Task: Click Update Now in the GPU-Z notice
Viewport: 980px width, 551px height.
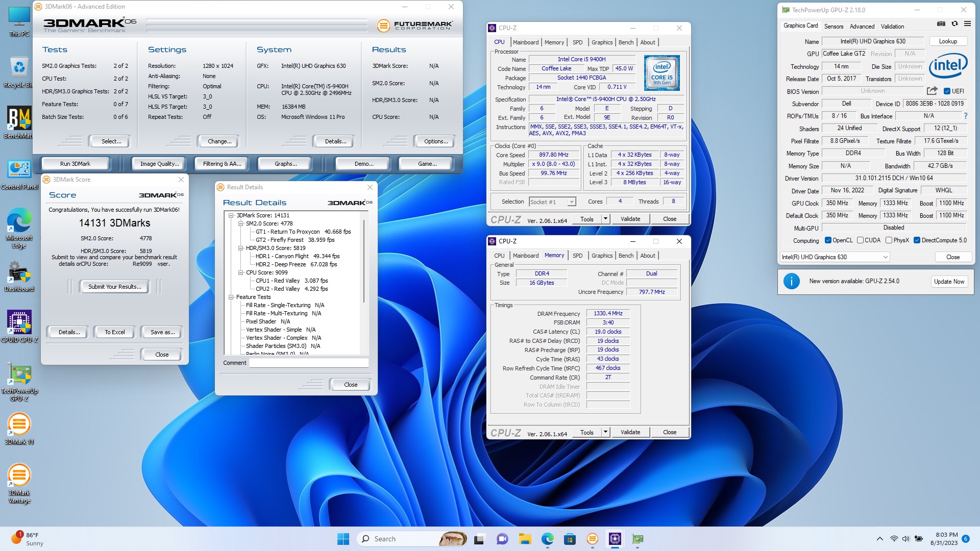Action: click(x=949, y=281)
